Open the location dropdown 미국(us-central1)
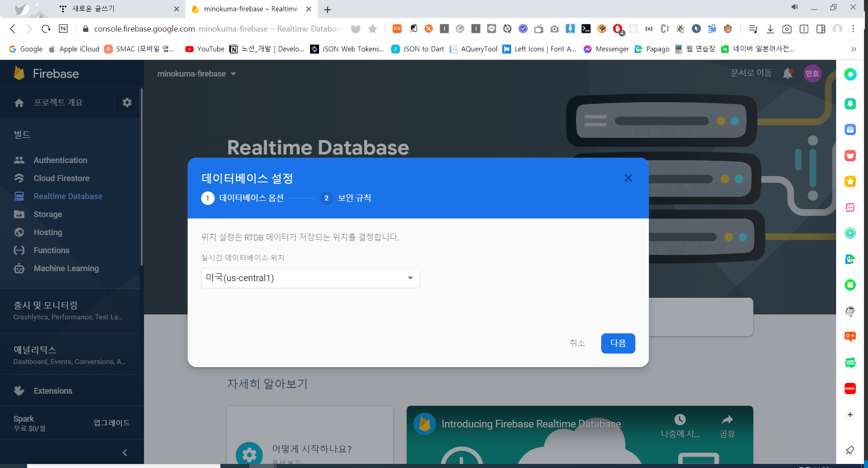 coord(310,278)
